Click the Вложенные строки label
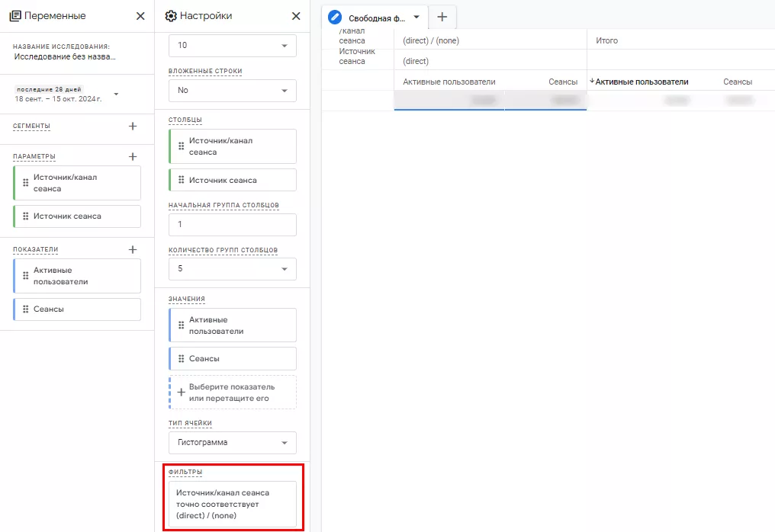The image size is (775, 532). click(x=205, y=71)
